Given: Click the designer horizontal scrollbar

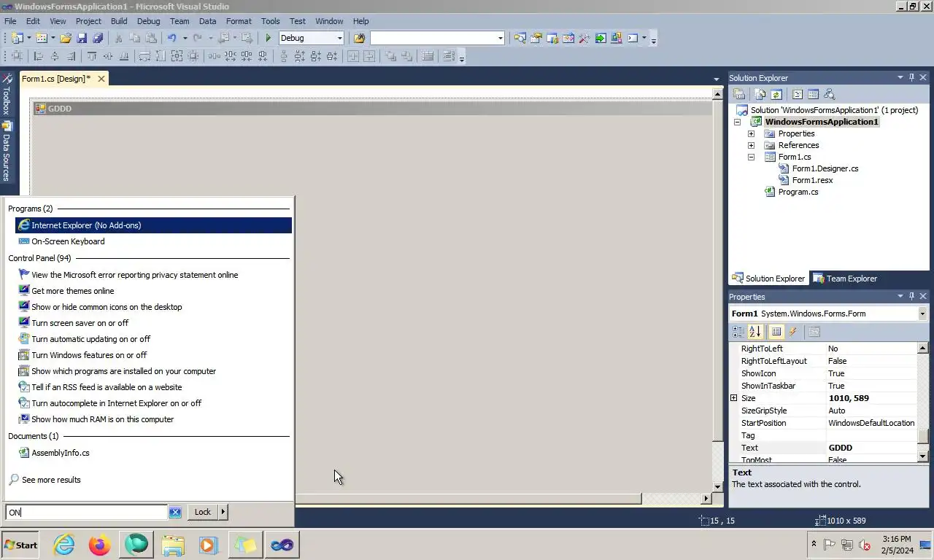Looking at the screenshot, I should pyautogui.click(x=468, y=499).
